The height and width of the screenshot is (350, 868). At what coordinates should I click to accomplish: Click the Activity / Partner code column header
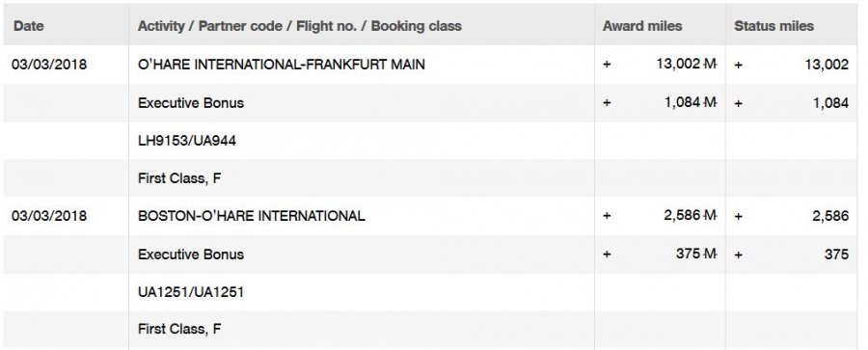click(x=300, y=26)
